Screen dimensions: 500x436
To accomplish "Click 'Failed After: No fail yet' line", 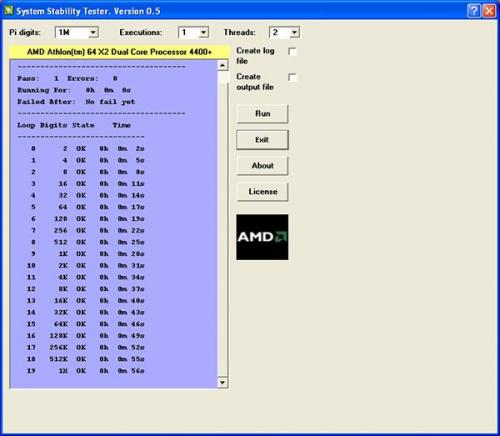I will pos(76,102).
